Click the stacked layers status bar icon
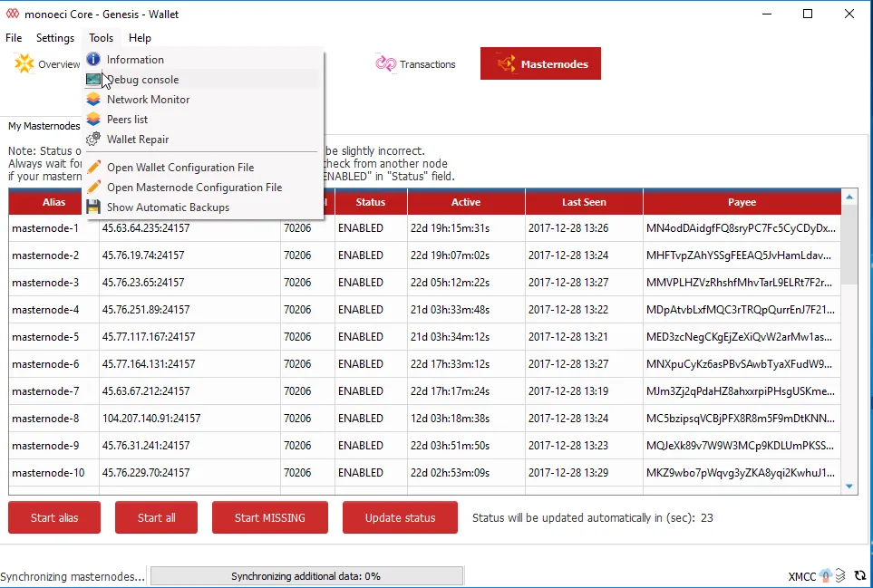The image size is (873, 588). [x=840, y=575]
